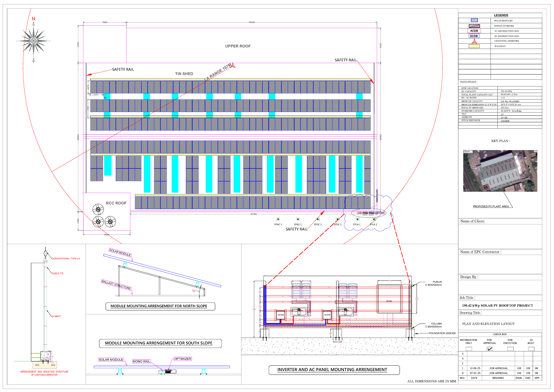Viewport: 554px width, 392px height.
Task: Click the 8500 dimension value
Action: click(x=107, y=235)
